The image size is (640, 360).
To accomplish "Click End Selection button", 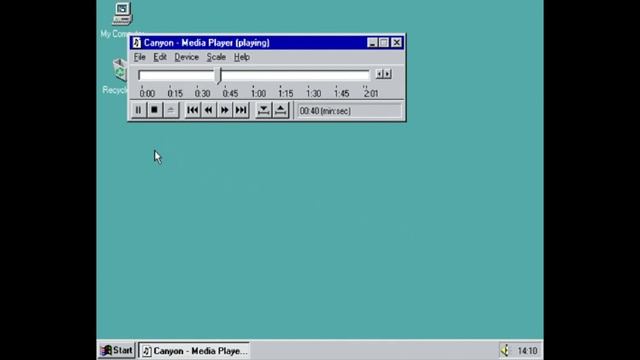I will tap(280, 110).
